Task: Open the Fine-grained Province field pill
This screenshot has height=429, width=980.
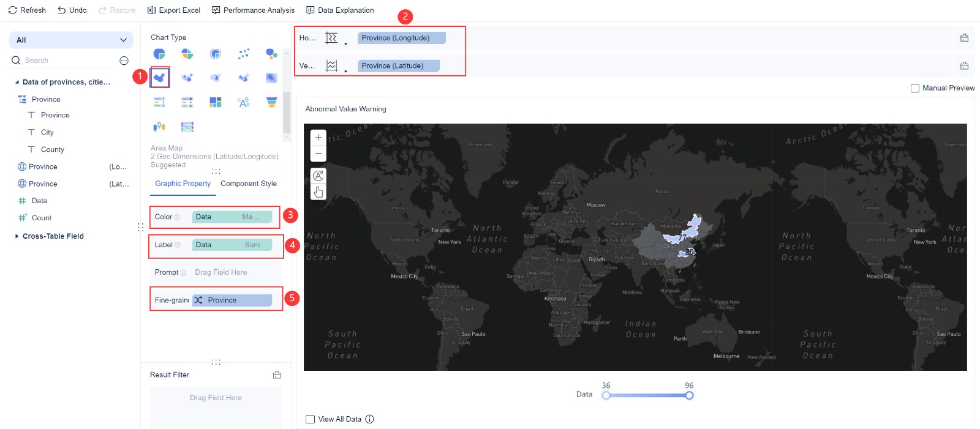Action: (232, 300)
